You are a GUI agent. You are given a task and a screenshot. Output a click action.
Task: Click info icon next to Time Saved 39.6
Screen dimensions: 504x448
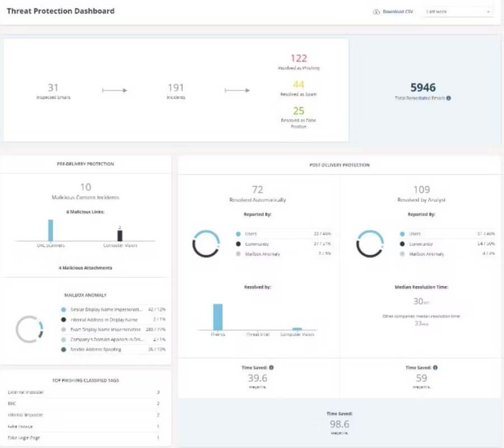(x=271, y=367)
